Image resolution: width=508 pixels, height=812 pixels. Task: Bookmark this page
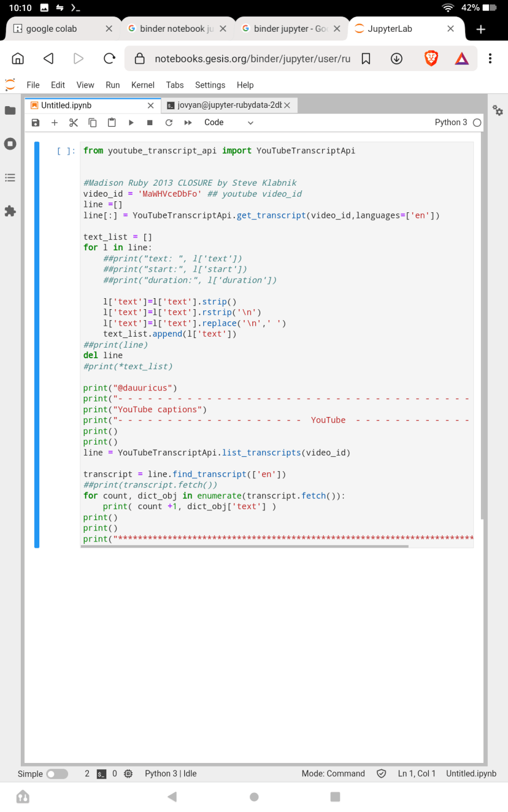tap(366, 59)
